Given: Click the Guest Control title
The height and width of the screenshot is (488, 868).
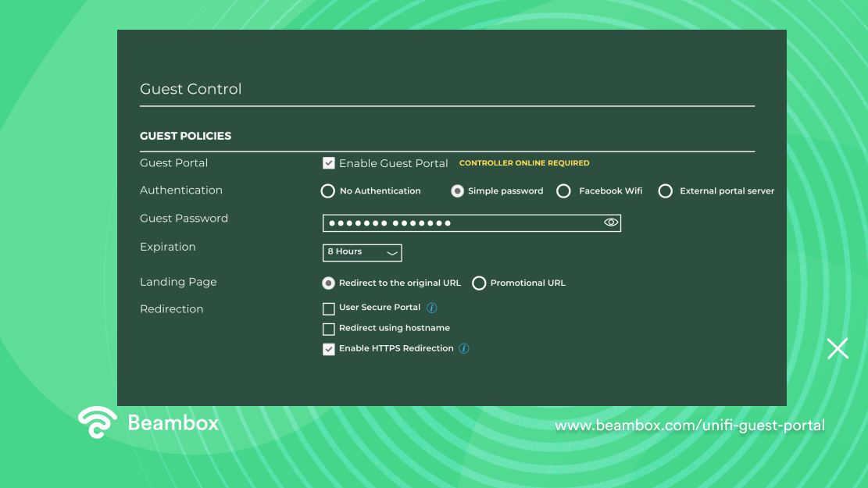Looking at the screenshot, I should 191,89.
